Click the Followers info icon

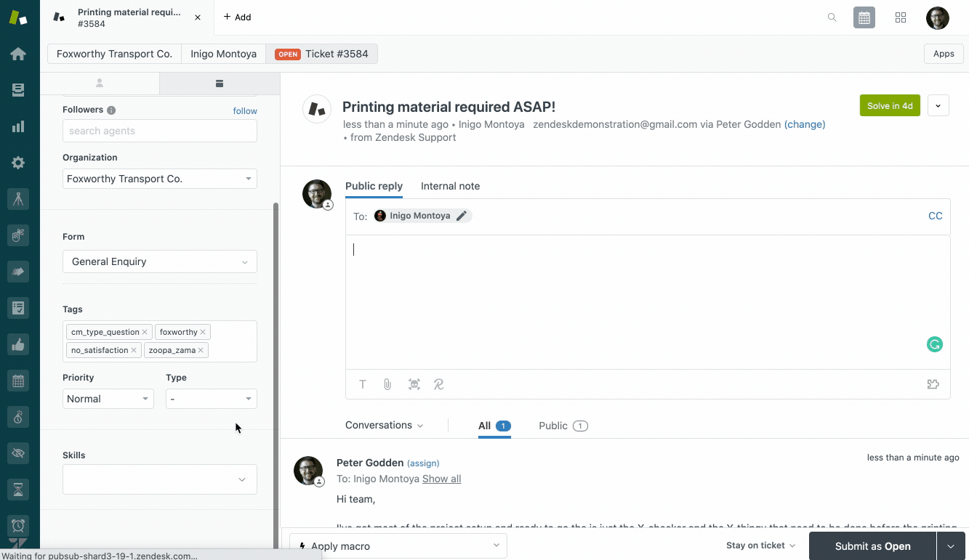pos(111,110)
